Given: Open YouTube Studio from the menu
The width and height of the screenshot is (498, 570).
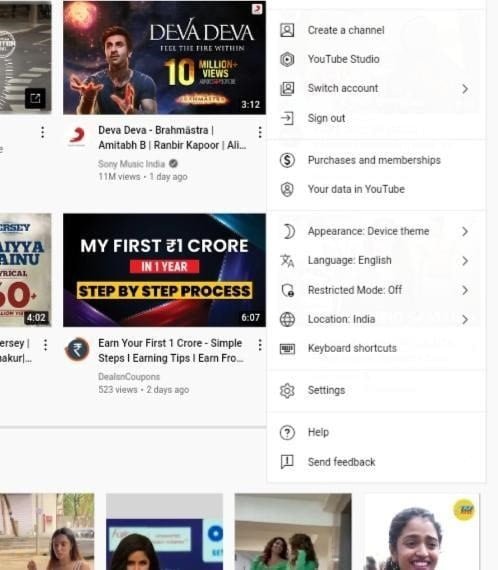Looking at the screenshot, I should click(376, 59).
